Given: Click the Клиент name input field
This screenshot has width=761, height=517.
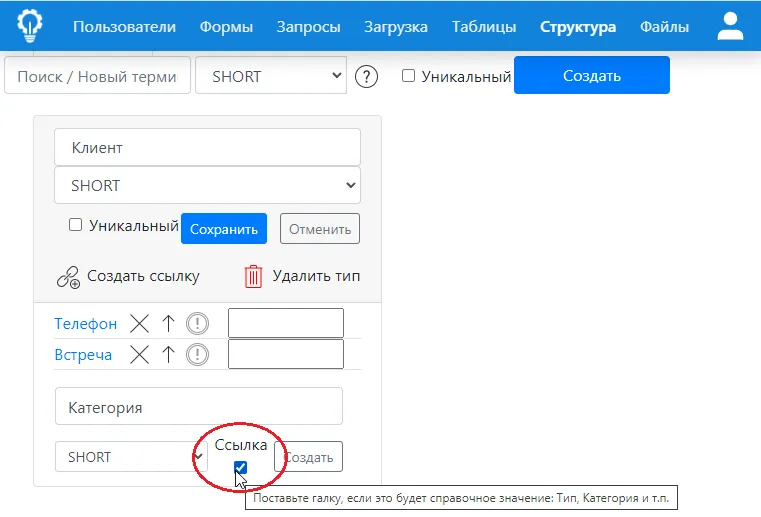Looking at the screenshot, I should tap(207, 147).
